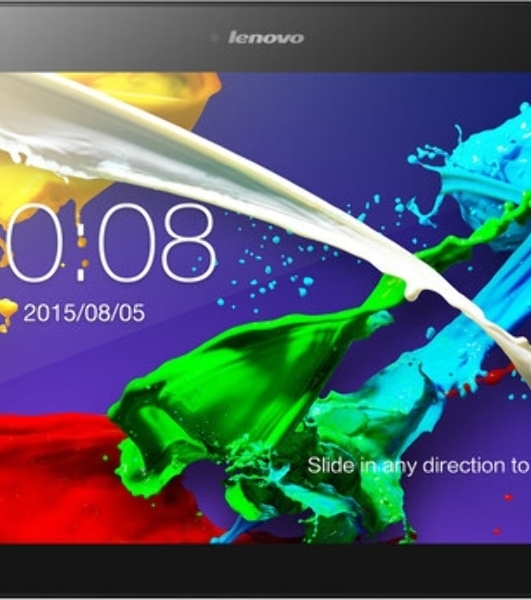Tap the 'Slide in any direction to' unlock hint
The image size is (531, 600).
coord(419,466)
